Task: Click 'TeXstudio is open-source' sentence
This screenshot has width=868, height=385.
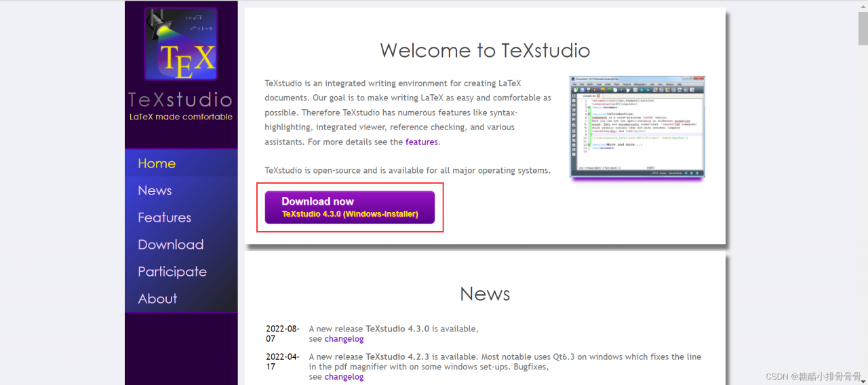Action: [x=408, y=171]
